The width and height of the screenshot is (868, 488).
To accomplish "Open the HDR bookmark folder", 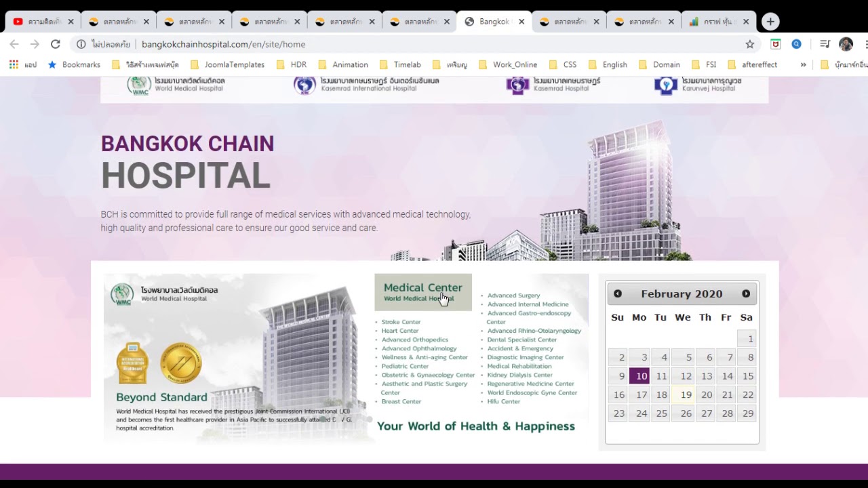I will tap(292, 64).
